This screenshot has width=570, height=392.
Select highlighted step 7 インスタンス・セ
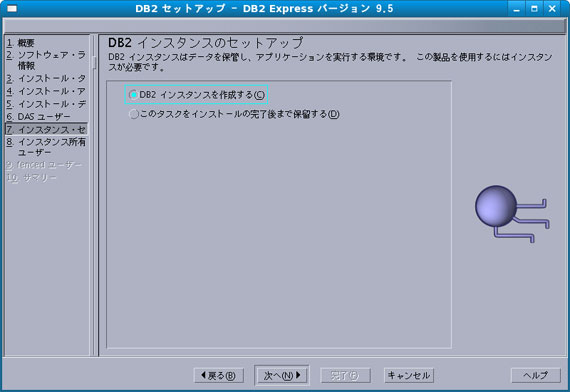pos(46,129)
